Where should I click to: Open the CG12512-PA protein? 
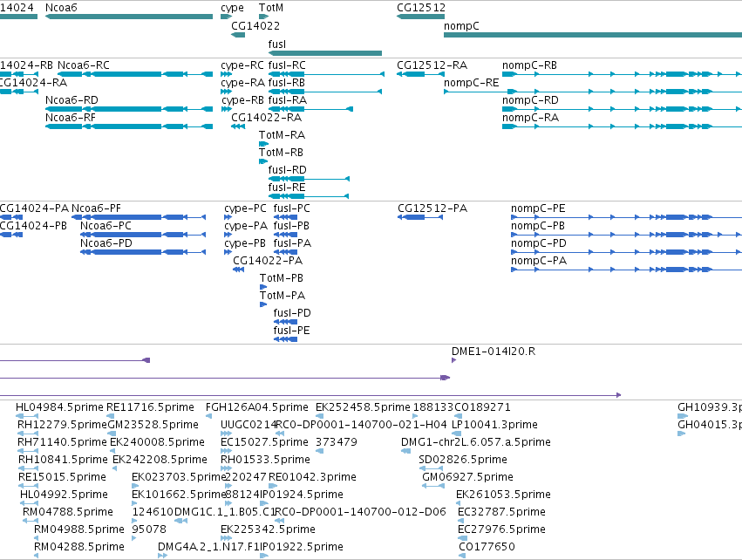point(432,208)
